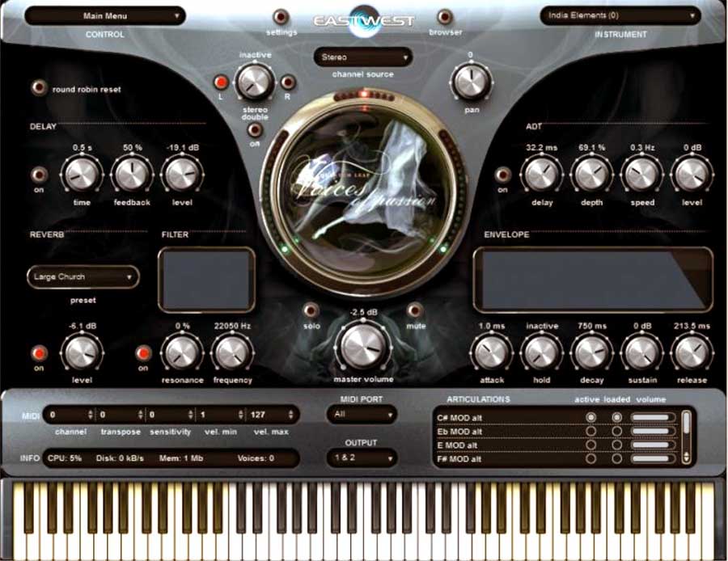Click the vel. min stepper arrows

pos(240,415)
